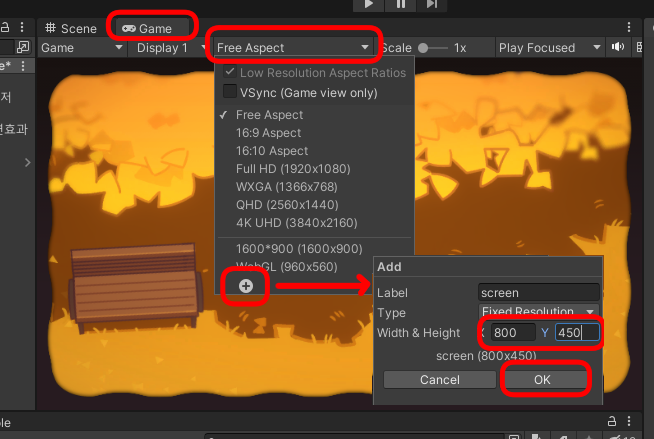Click the Label field containing screen
Screen dimensions: 654x439
tap(538, 293)
